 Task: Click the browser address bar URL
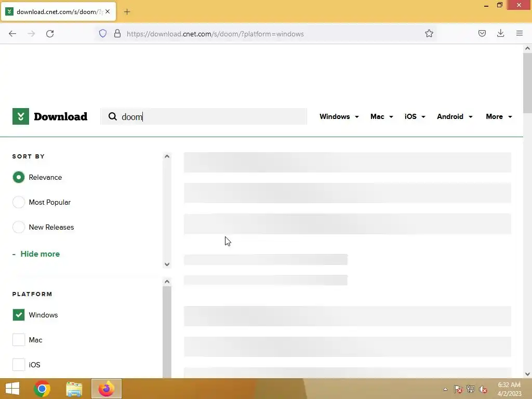coord(215,34)
